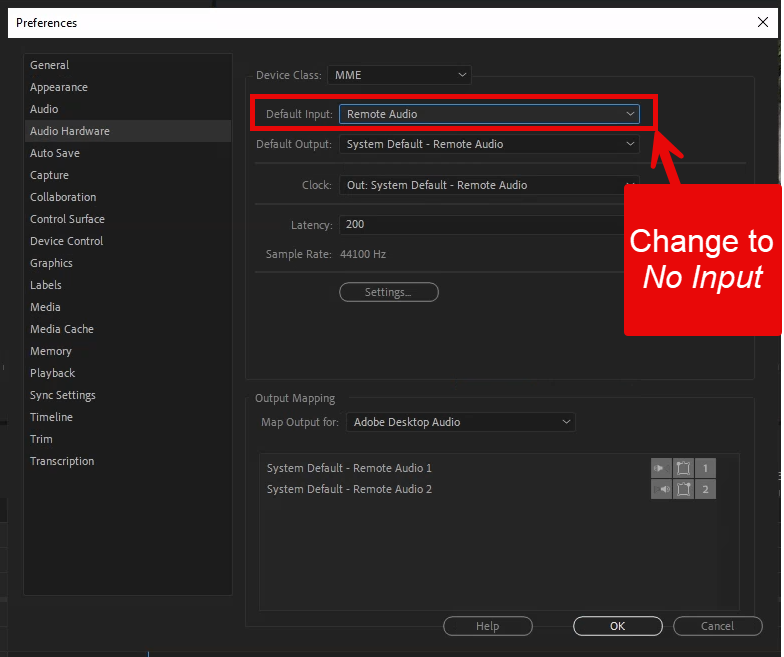The width and height of the screenshot is (784, 657).
Task: Click the Latency value field
Action: [480, 224]
